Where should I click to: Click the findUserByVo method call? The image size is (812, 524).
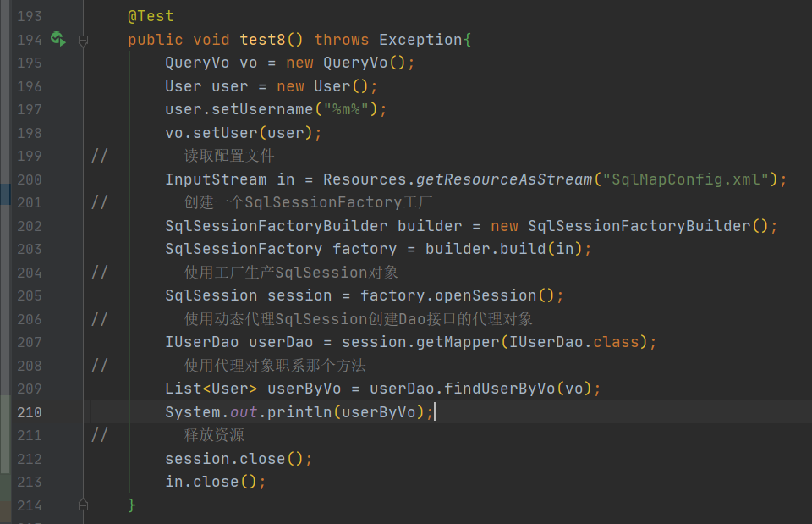pos(499,389)
